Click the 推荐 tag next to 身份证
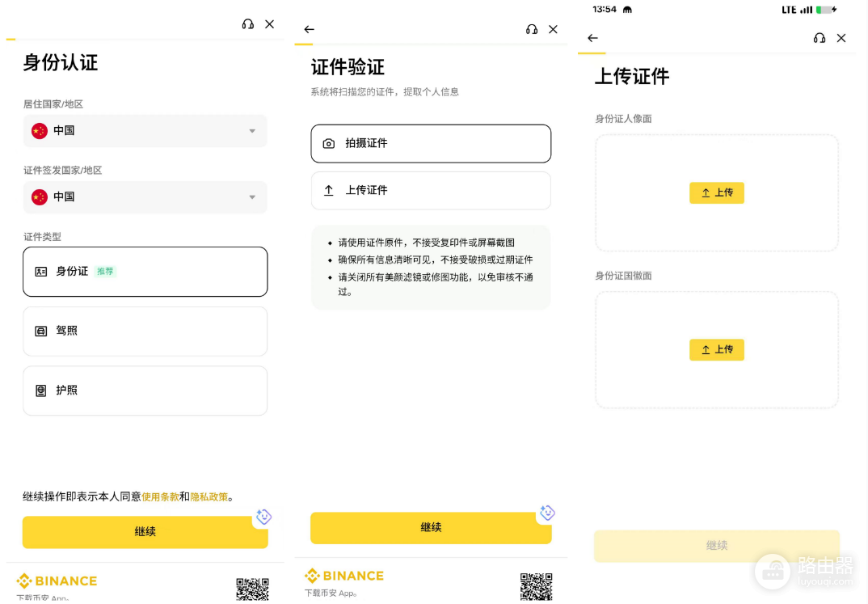This screenshot has width=868, height=604. click(105, 271)
